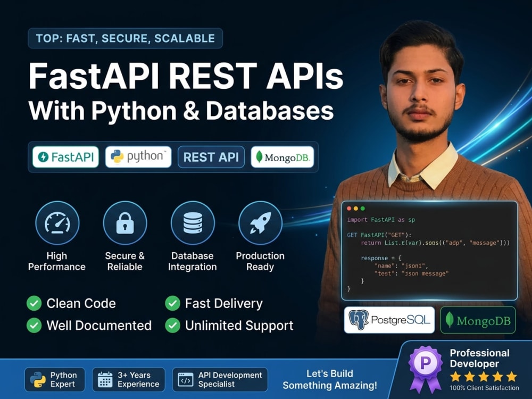The height and width of the screenshot is (399, 532).
Task: Click the green checkmark beside Clean Code
Action: [34, 303]
